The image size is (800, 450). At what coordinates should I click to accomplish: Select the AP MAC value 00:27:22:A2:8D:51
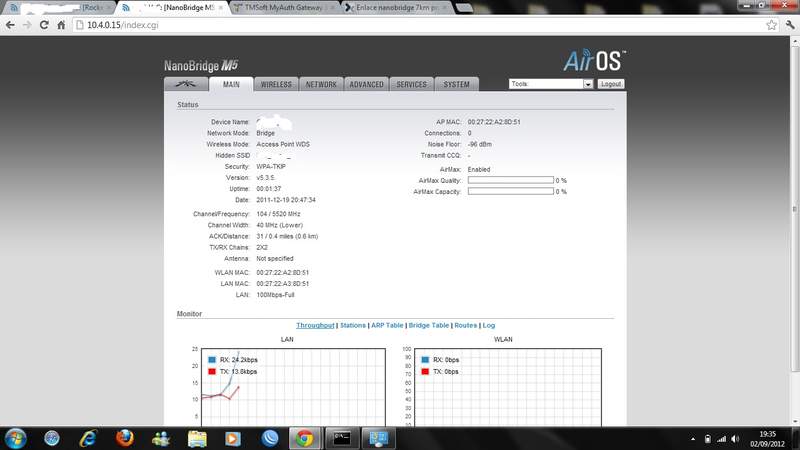[494, 122]
